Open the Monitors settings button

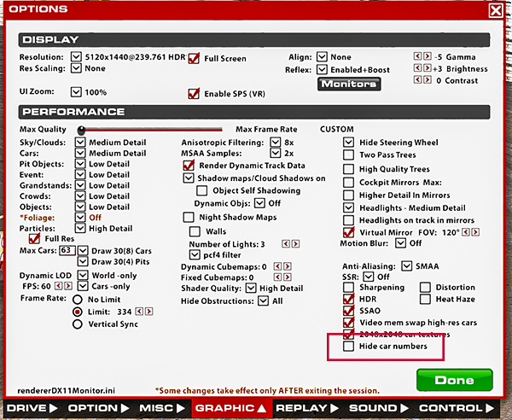(x=349, y=85)
